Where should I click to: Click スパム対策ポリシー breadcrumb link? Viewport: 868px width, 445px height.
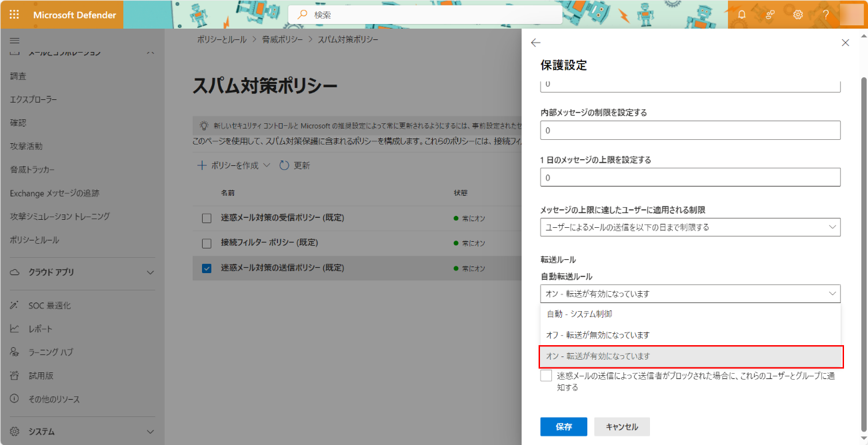click(348, 40)
